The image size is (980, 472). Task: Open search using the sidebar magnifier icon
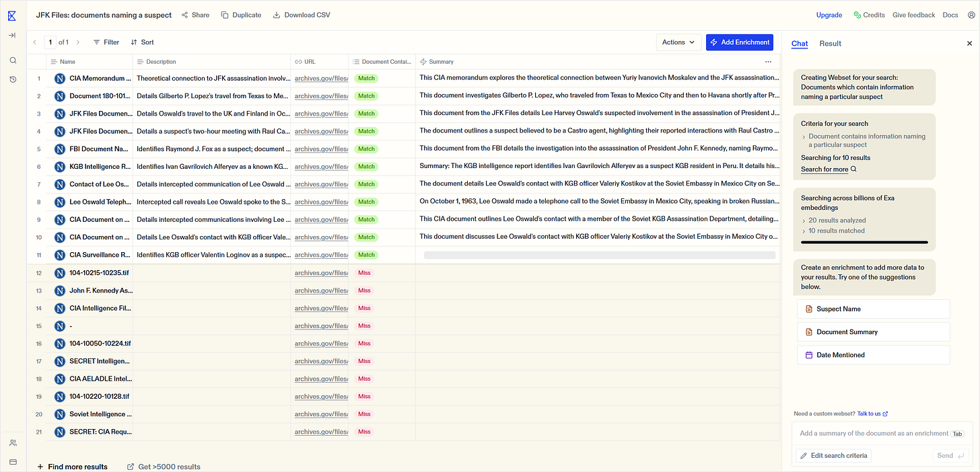click(x=13, y=61)
